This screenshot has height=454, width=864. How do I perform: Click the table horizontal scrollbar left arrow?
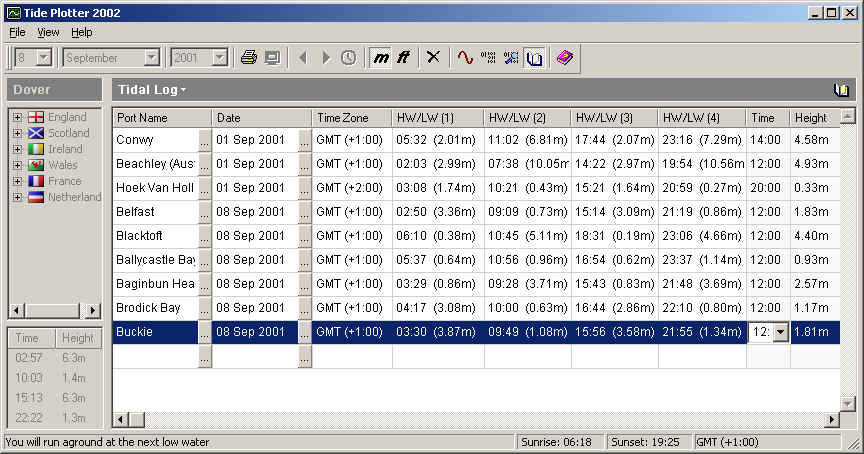[x=121, y=419]
